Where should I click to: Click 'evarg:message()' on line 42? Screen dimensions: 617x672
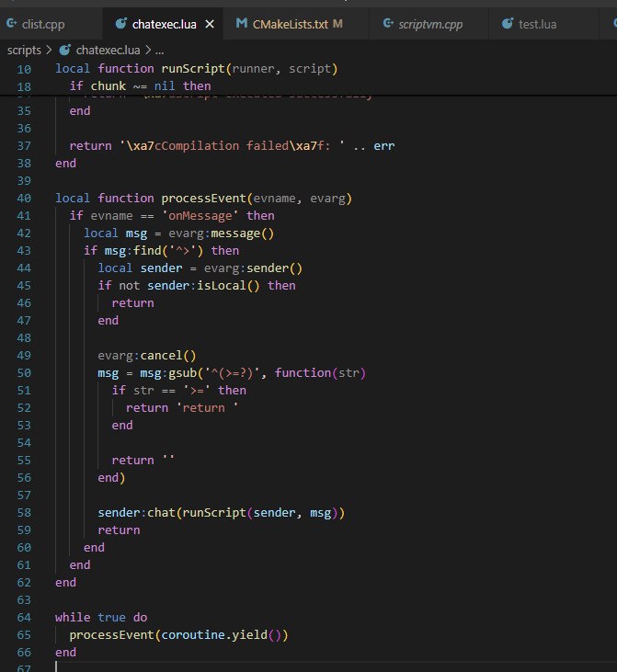click(221, 233)
